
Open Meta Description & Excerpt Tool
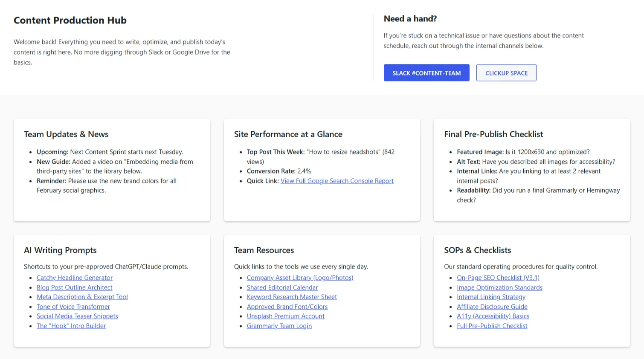pyautogui.click(x=82, y=297)
